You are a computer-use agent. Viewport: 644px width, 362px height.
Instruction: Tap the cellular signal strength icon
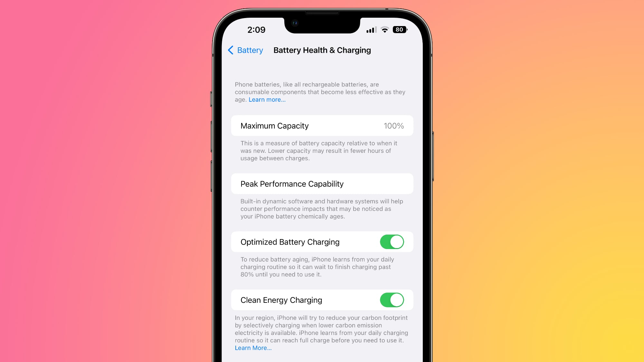click(x=371, y=30)
